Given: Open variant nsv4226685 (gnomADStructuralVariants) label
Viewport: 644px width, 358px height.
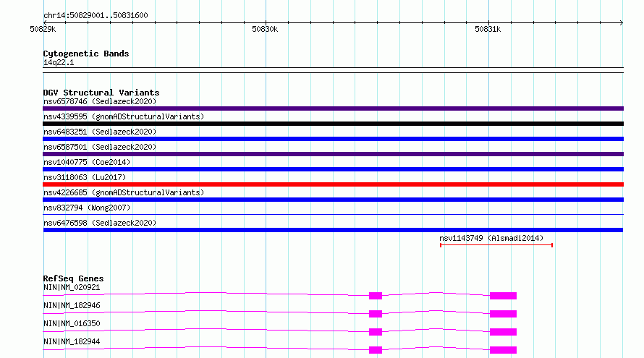Looking at the screenshot, I should point(124,192).
